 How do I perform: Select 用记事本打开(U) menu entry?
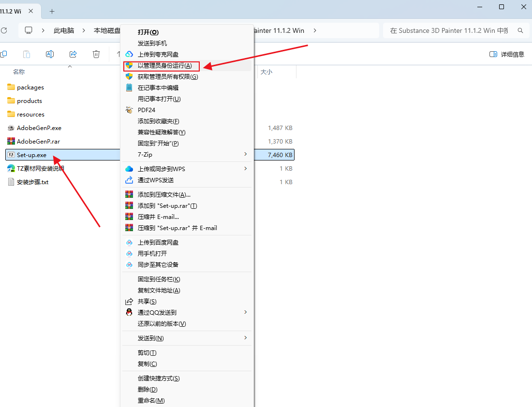click(187, 99)
